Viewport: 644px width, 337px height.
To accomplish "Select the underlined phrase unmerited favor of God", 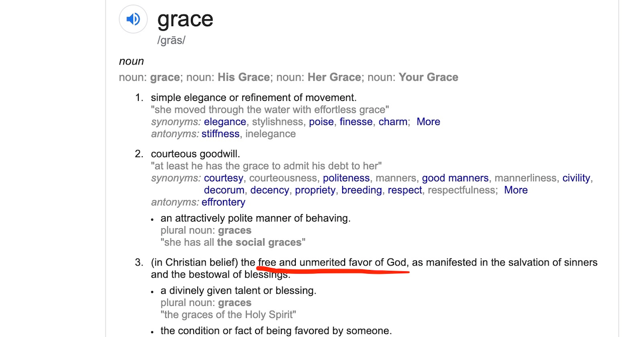I will point(354,262).
